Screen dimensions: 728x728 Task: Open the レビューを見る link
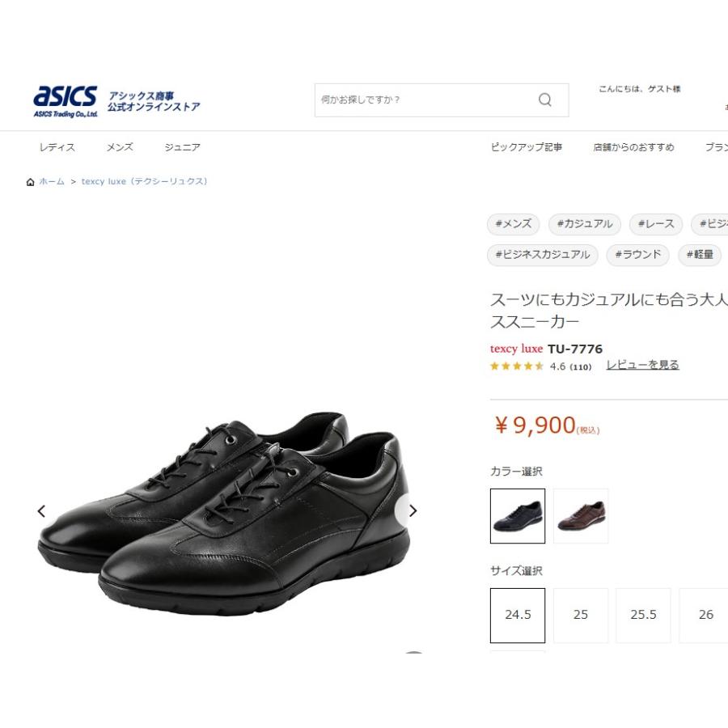point(642,366)
